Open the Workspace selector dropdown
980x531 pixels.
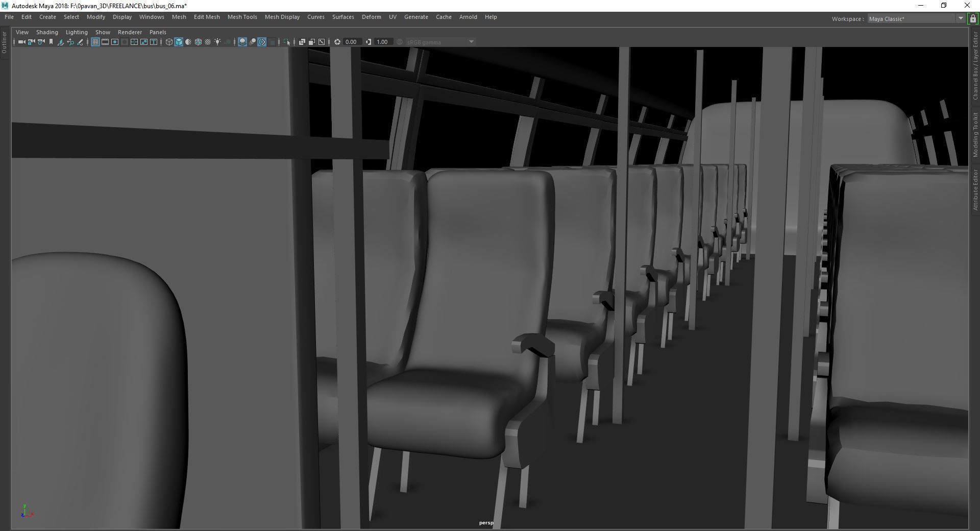960,18
